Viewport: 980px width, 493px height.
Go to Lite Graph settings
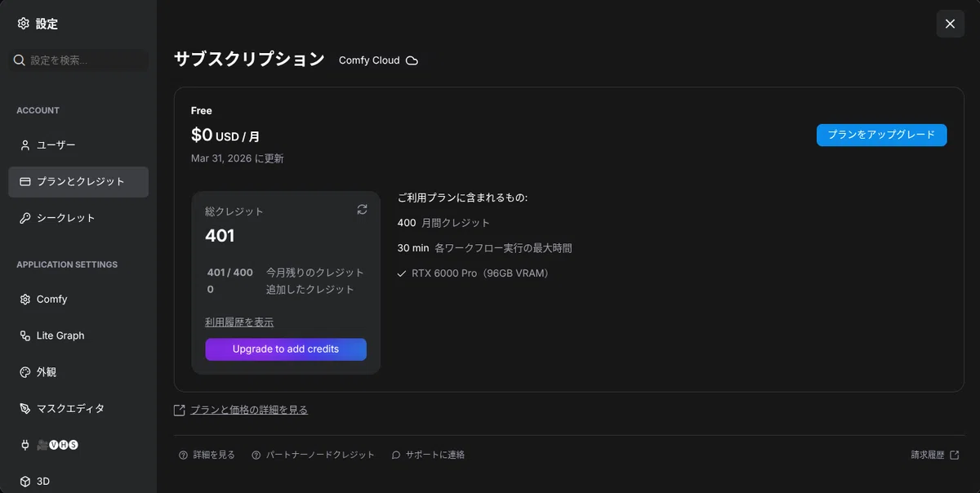pyautogui.click(x=78, y=335)
